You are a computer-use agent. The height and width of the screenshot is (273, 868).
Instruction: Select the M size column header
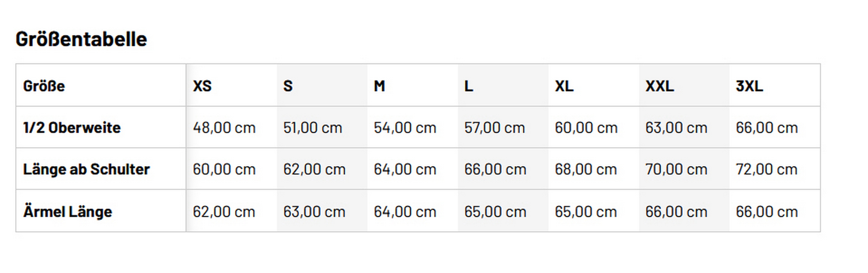pos(379,86)
